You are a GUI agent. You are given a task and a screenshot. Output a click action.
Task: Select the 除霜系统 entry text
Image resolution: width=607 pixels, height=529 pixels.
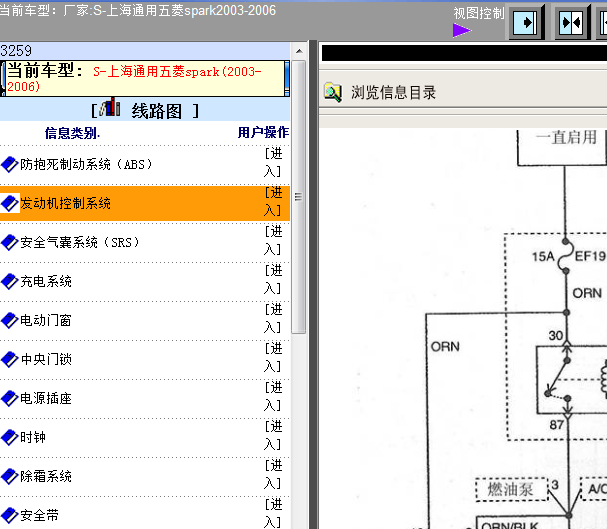[46, 476]
